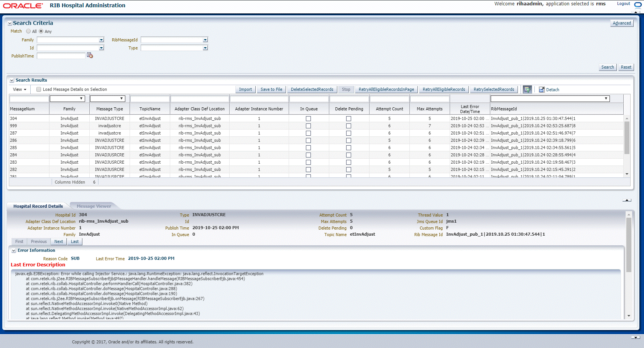
Task: Click the RetrySelectedRecords button
Action: pos(494,89)
